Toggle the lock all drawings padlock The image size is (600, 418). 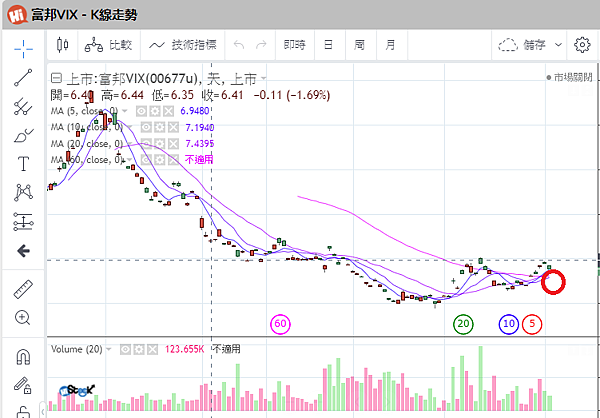tap(23, 412)
